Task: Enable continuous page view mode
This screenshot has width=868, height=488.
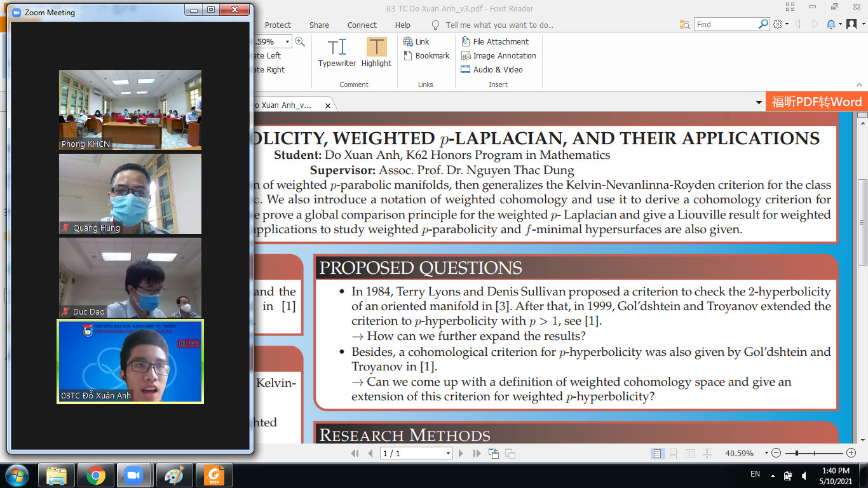Action: [x=674, y=453]
